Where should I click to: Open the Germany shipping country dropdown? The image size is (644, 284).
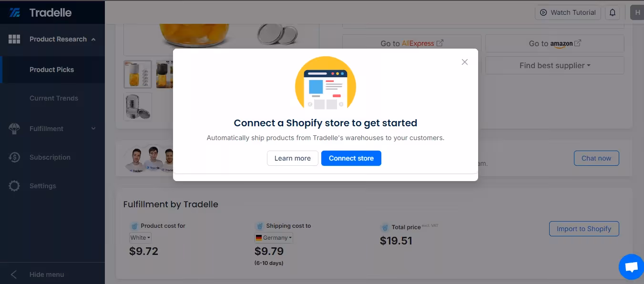(274, 237)
